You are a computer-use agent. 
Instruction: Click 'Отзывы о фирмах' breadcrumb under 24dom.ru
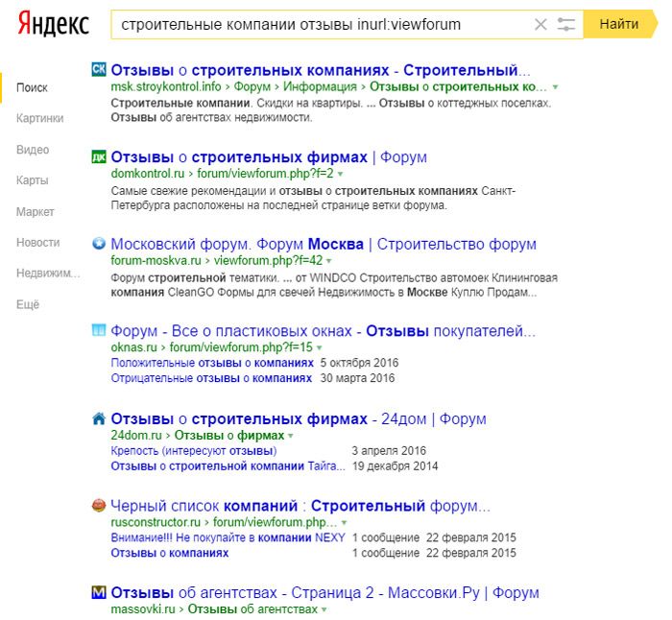pos(229,436)
